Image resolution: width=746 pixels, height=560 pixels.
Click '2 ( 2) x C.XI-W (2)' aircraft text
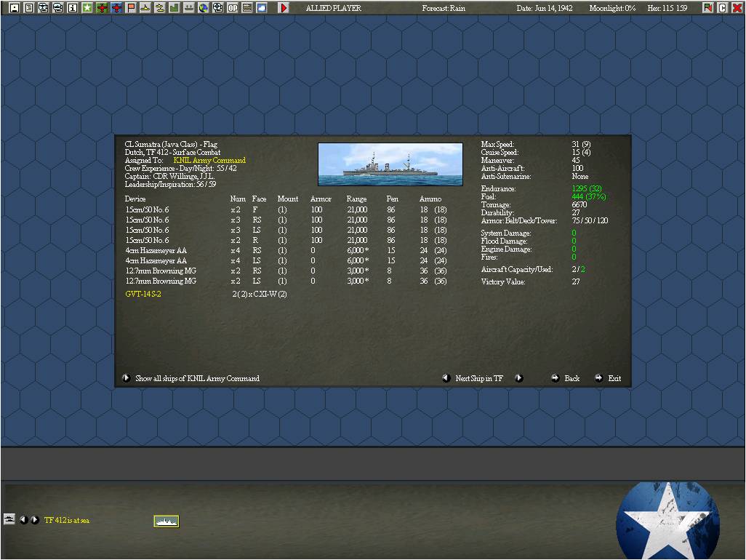[x=260, y=294]
